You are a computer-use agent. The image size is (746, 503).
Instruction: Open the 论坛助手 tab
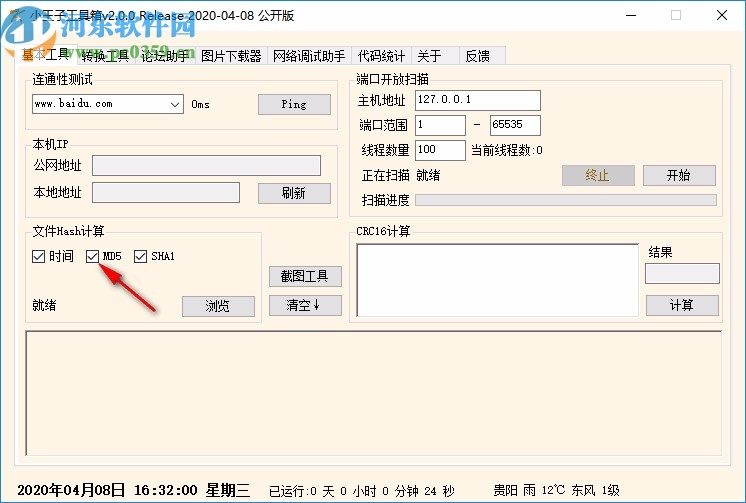coord(166,56)
